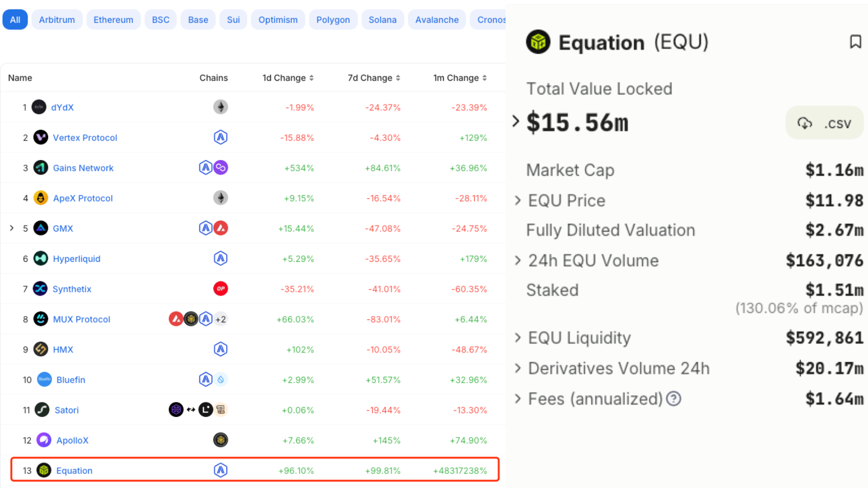Expand the Fees (annualized) details
868x488 pixels.
click(518, 399)
